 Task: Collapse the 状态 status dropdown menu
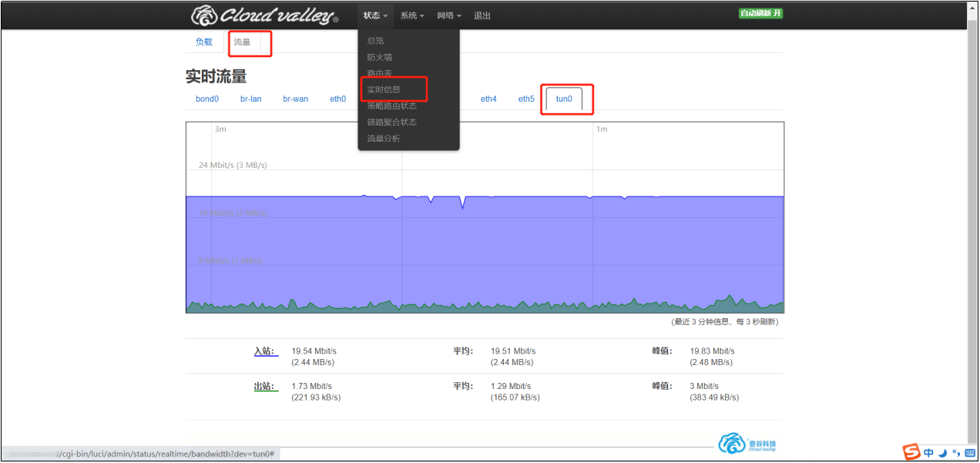pyautogui.click(x=375, y=15)
